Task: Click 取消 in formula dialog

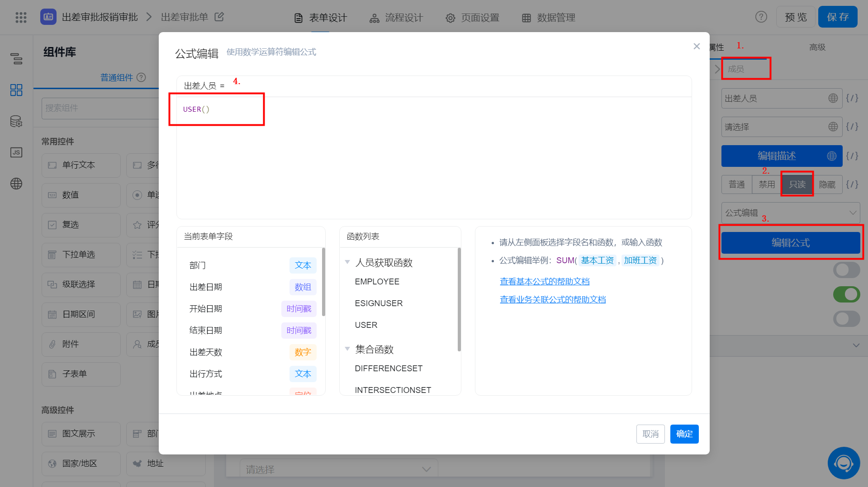Action: [x=650, y=434]
